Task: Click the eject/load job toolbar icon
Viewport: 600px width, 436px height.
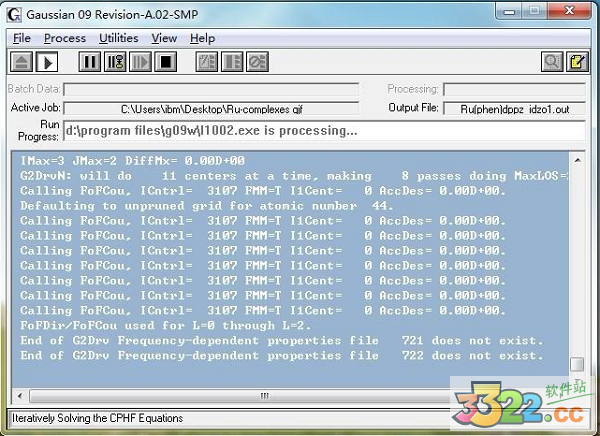Action: point(21,62)
